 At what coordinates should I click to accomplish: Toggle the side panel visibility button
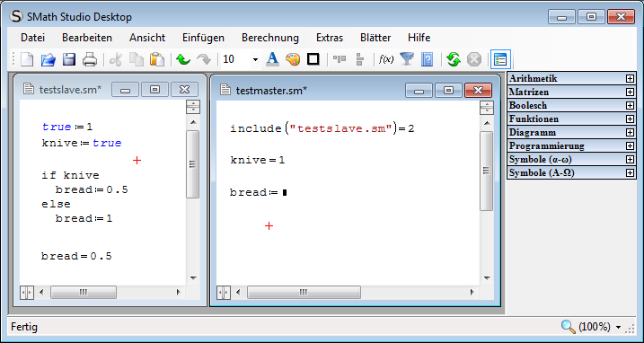[500, 59]
